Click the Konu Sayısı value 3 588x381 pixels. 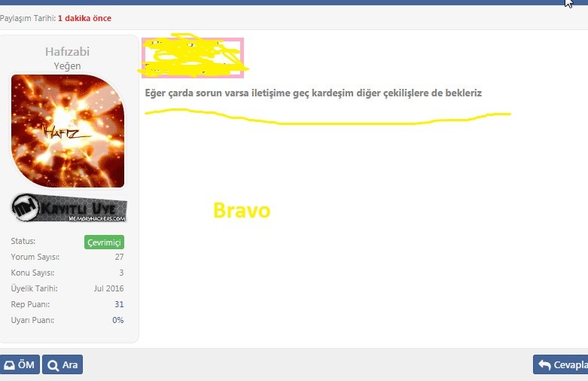point(121,273)
